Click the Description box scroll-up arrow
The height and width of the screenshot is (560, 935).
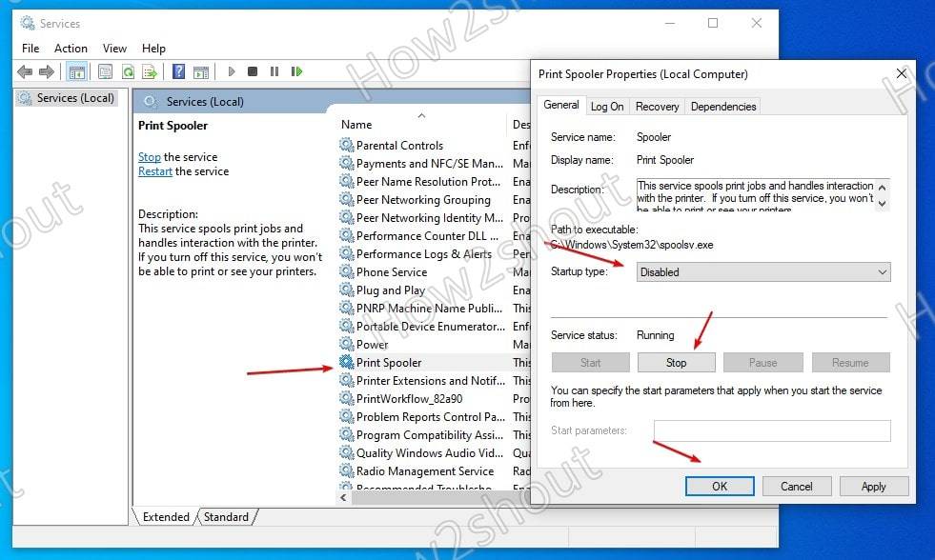(x=882, y=187)
